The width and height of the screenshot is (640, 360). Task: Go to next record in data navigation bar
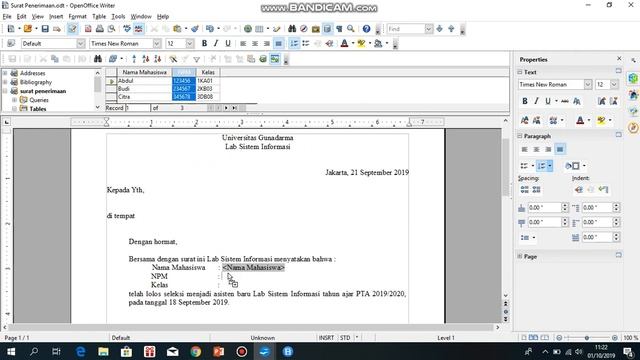pyautogui.click(x=226, y=108)
